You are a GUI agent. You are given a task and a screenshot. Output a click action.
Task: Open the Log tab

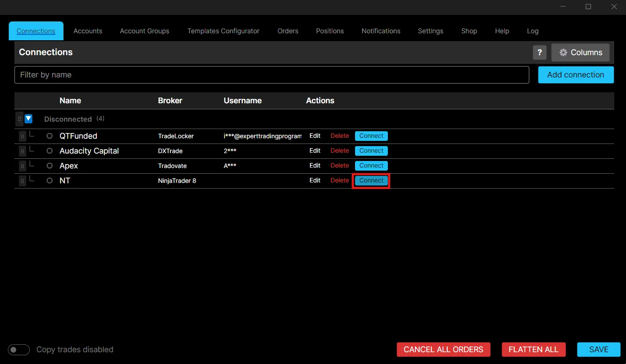pos(533,31)
